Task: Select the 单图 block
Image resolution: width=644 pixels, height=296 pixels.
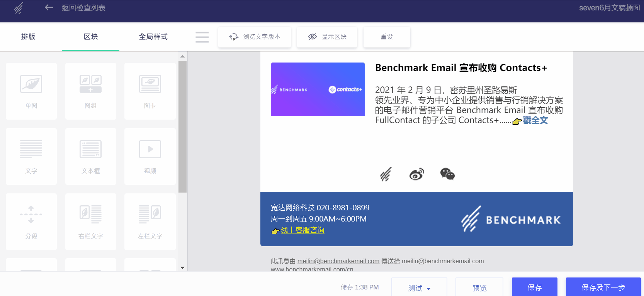Action: click(31, 91)
